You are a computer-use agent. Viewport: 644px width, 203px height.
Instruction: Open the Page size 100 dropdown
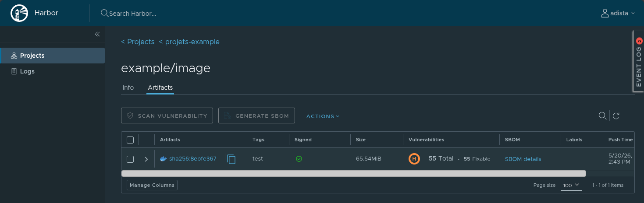click(571, 185)
